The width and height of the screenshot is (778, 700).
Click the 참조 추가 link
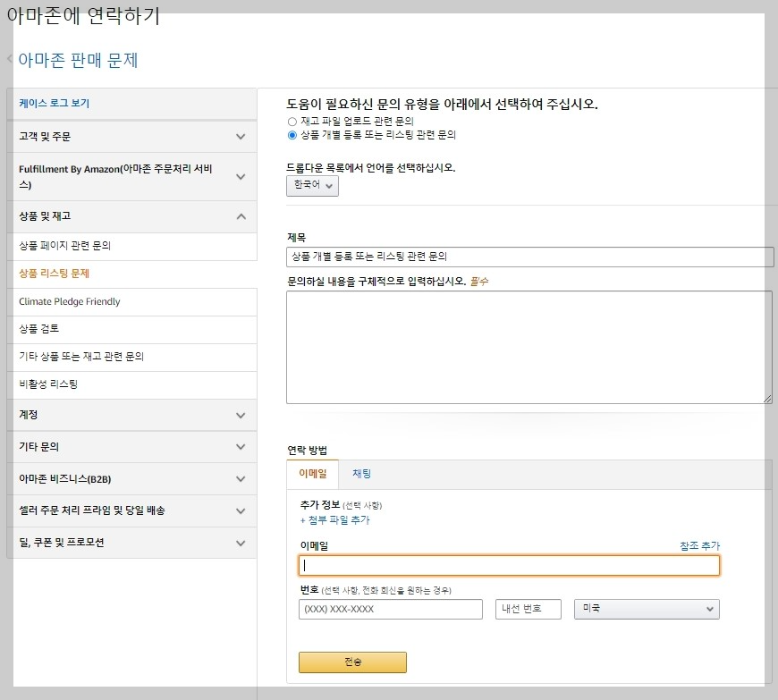[x=699, y=545]
